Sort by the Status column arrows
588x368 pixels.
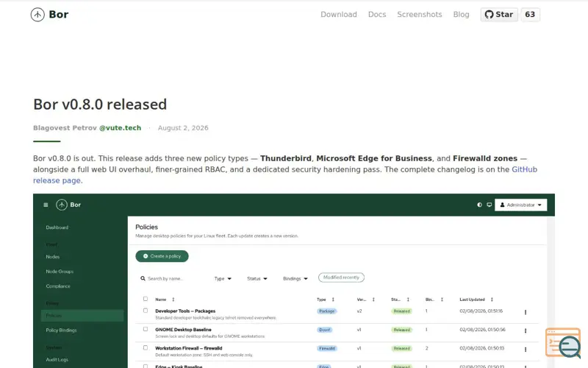click(408, 300)
